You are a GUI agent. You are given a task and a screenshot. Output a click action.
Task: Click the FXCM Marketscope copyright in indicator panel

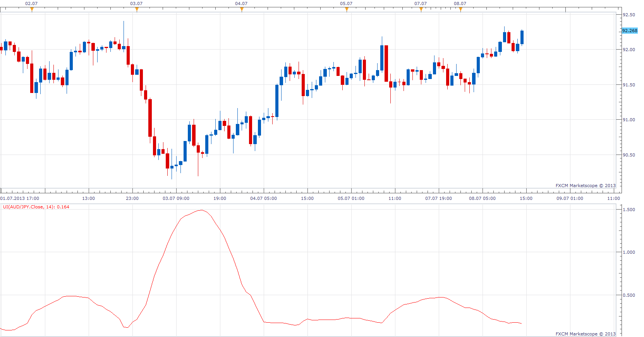tap(586, 334)
